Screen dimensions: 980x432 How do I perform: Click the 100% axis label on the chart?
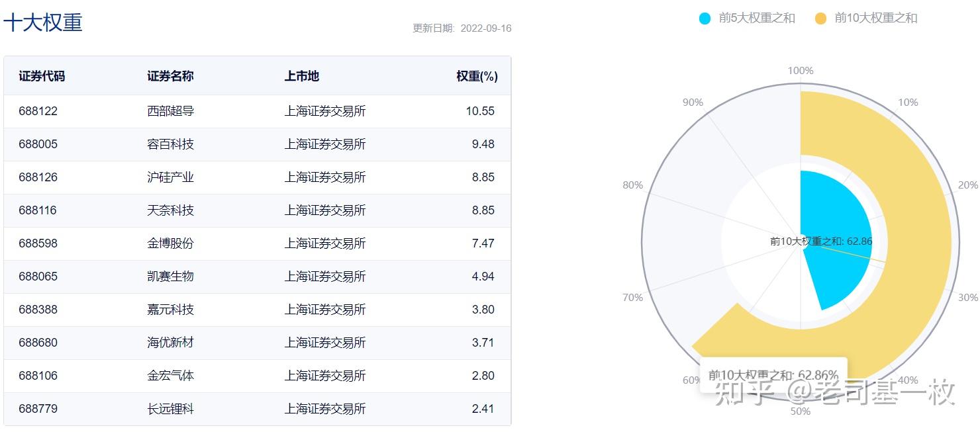click(801, 71)
